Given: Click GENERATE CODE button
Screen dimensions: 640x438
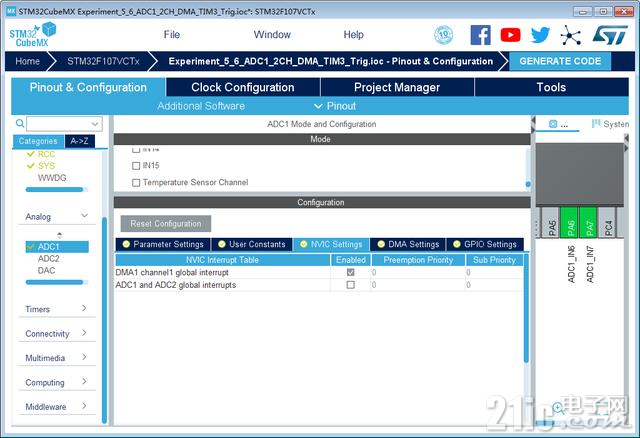Looking at the screenshot, I should coord(560,61).
